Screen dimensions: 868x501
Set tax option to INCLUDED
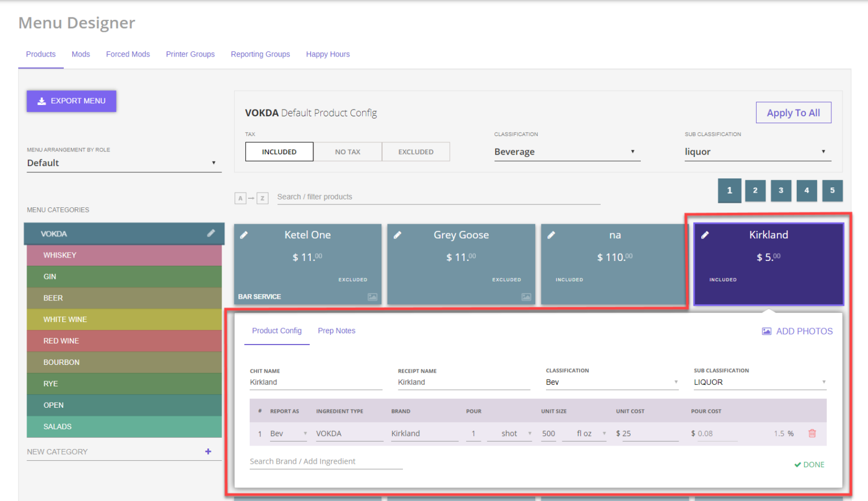[x=279, y=152]
